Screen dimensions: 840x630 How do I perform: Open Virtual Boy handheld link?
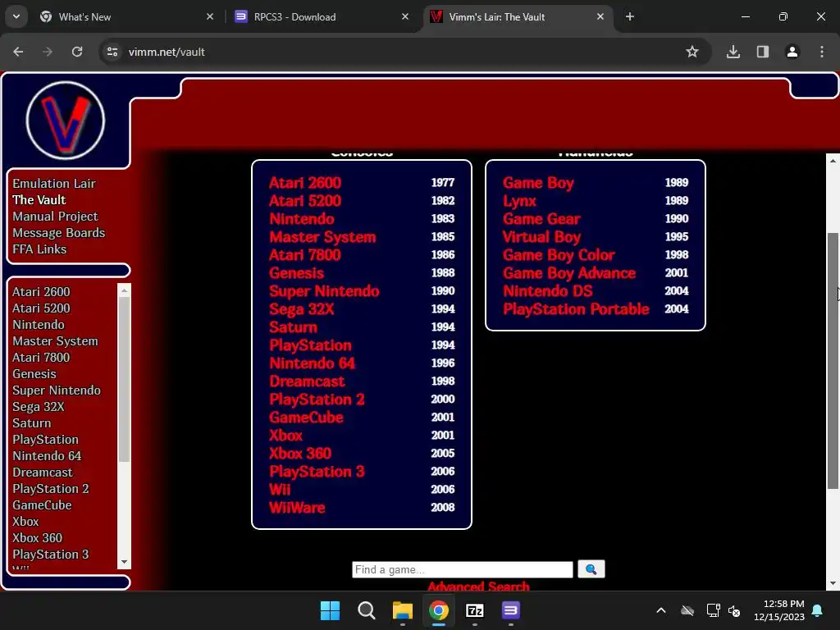click(x=541, y=237)
